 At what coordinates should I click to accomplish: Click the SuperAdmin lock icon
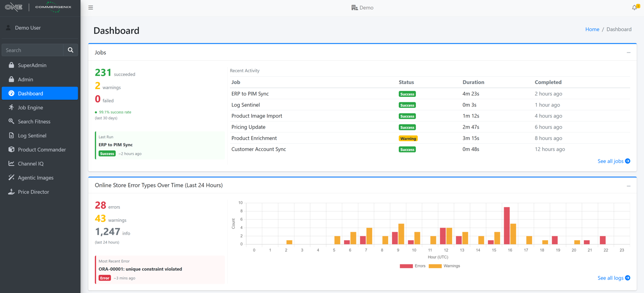[11, 65]
